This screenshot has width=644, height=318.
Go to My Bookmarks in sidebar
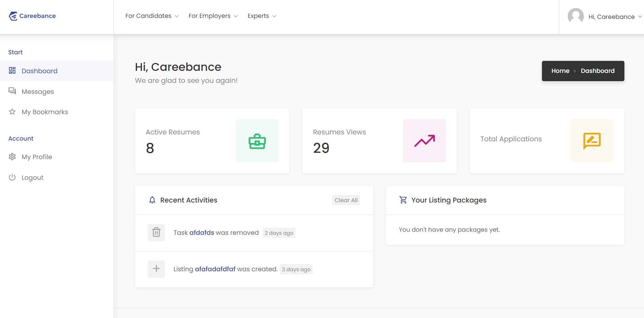tap(45, 112)
